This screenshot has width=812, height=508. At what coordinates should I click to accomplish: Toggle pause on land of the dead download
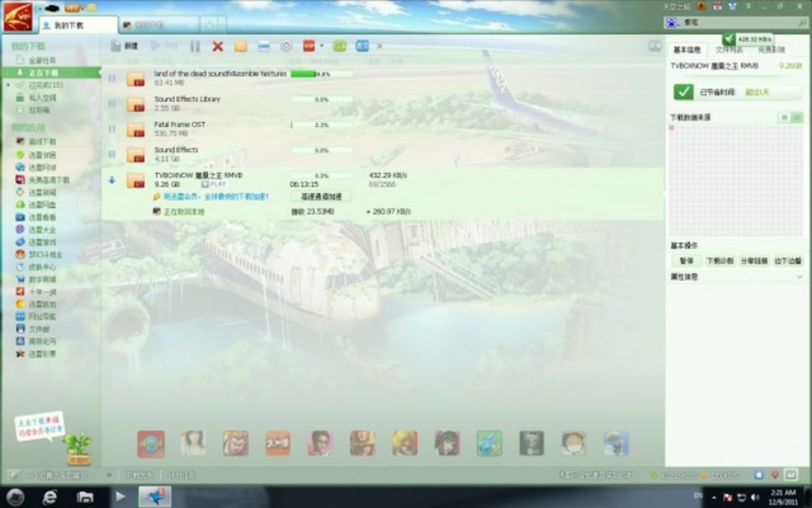(x=112, y=78)
